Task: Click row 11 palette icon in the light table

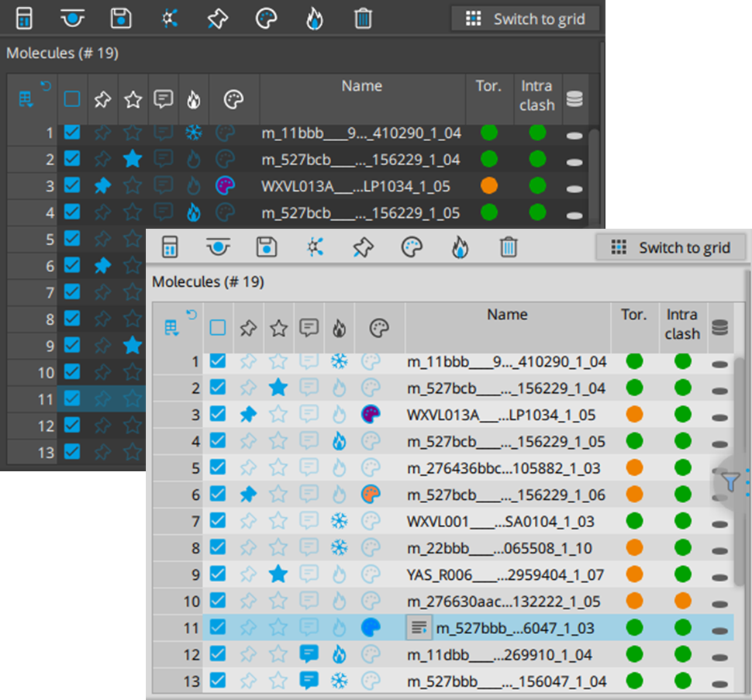Action: (371, 628)
